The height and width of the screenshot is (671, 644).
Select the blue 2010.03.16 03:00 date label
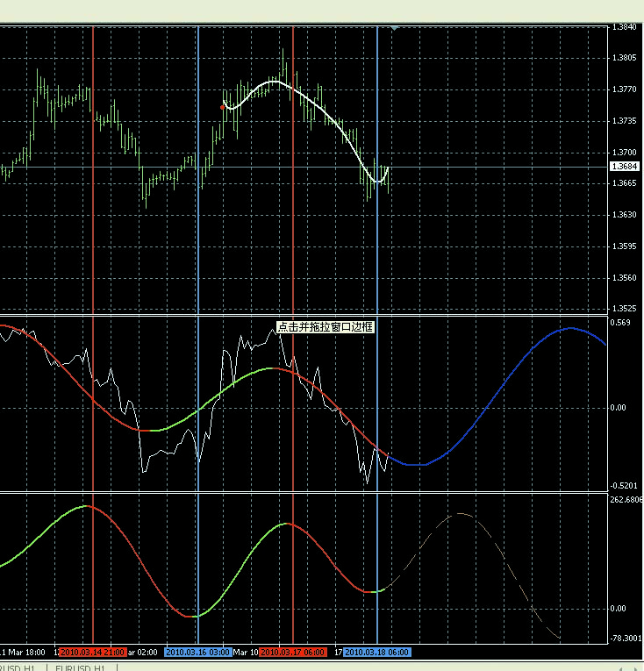tap(197, 653)
